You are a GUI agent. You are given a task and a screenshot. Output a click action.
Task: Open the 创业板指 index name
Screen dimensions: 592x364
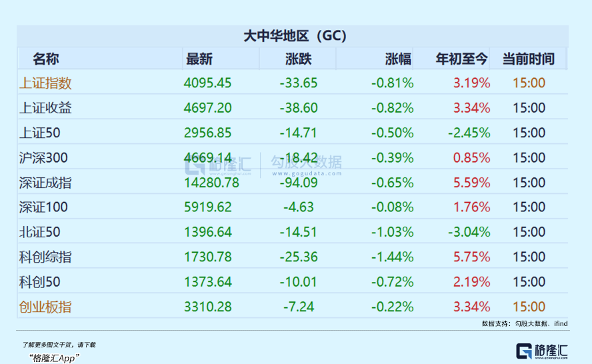tap(46, 307)
